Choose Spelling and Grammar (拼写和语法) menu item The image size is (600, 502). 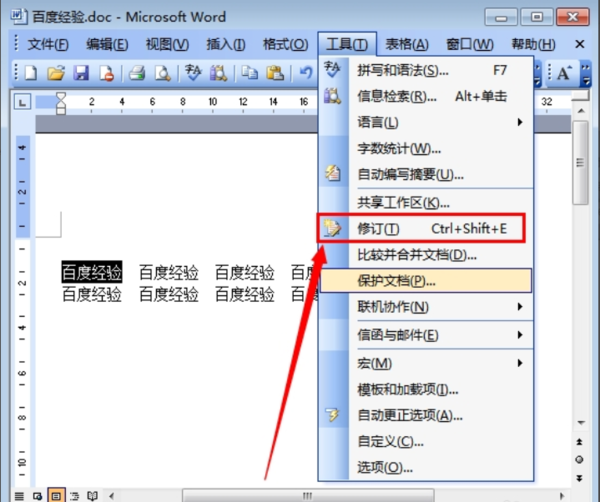426,70
